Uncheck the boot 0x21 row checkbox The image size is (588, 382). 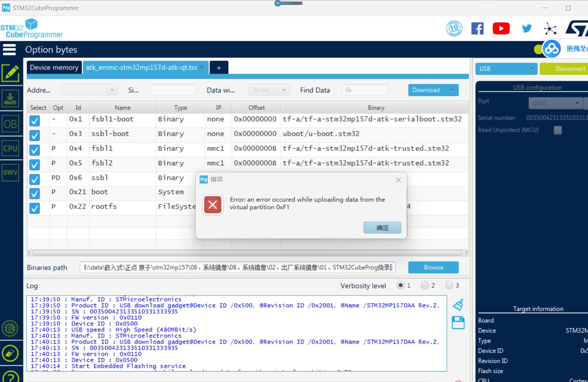(35, 193)
